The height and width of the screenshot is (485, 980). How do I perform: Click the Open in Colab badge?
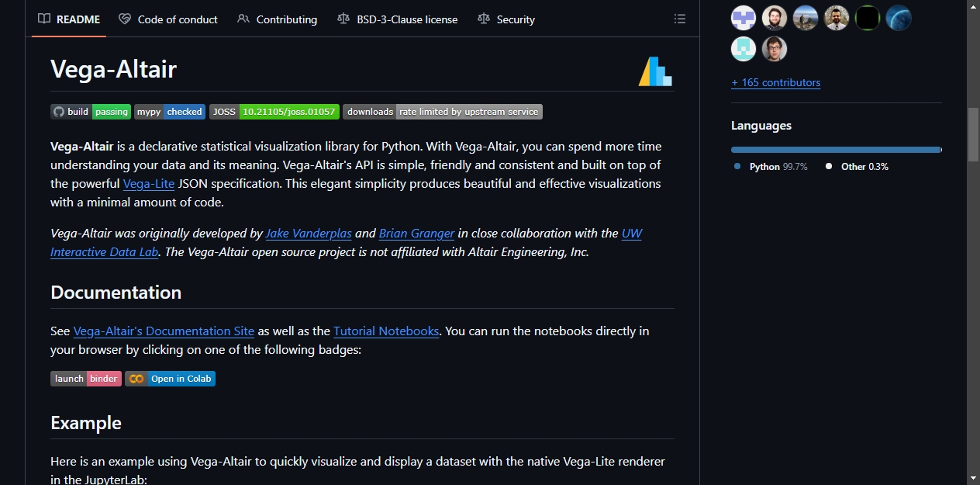point(170,379)
